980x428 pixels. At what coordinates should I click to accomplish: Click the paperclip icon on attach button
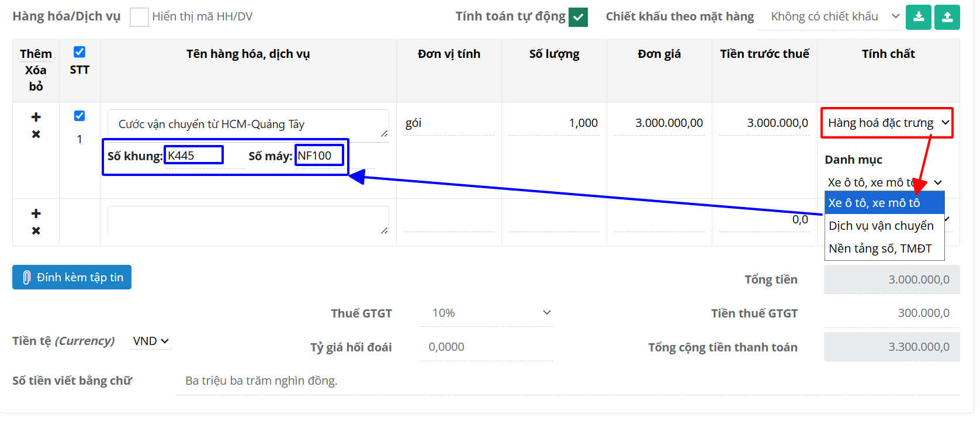point(26,278)
